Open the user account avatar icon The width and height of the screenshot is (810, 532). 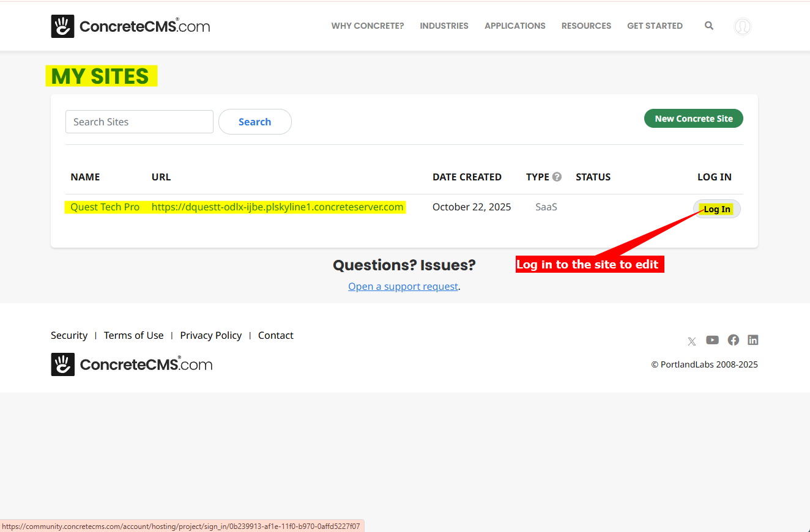tap(743, 26)
